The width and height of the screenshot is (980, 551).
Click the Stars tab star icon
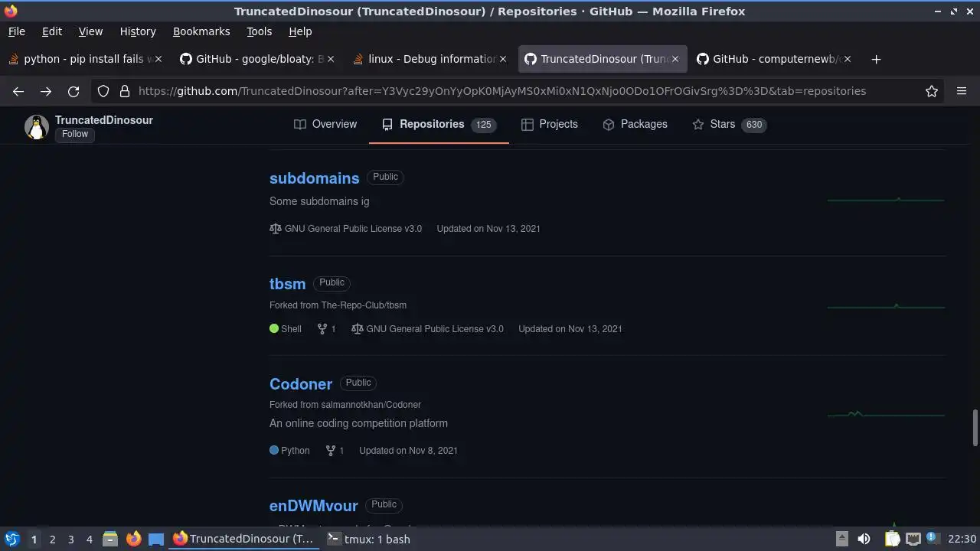pos(698,124)
